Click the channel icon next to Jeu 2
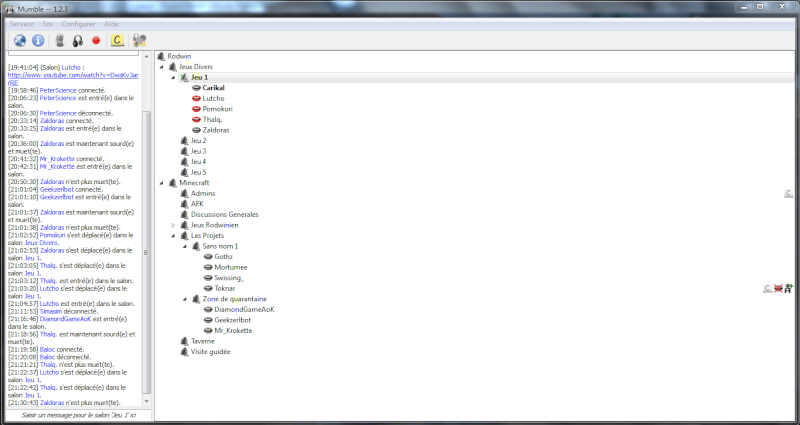Screen dimensions: 800x425 point(184,141)
